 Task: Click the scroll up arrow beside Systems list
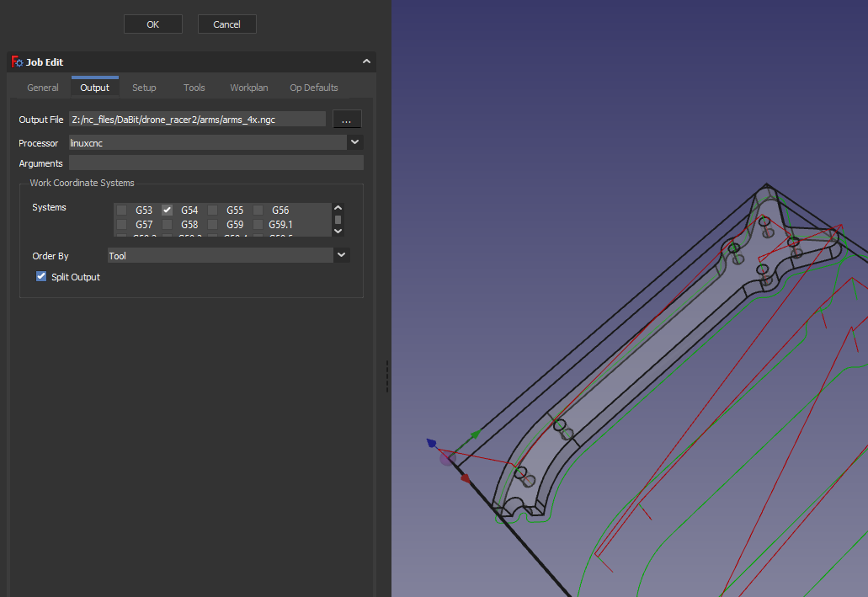pos(338,207)
